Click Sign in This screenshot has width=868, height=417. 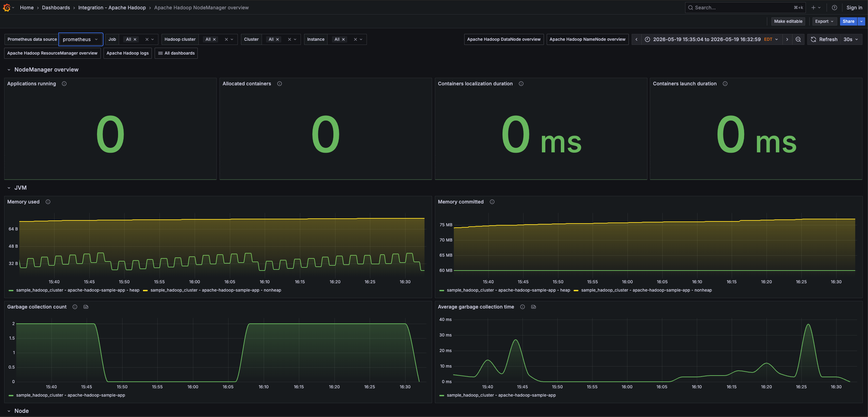click(854, 8)
